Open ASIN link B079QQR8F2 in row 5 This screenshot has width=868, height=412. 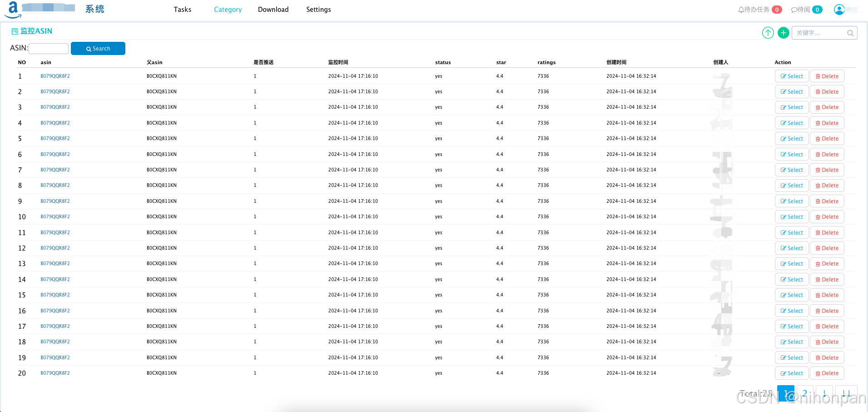tap(55, 138)
